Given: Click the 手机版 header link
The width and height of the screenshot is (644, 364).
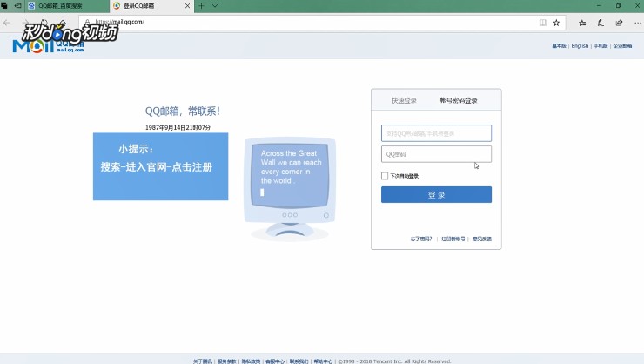Looking at the screenshot, I should 600,45.
